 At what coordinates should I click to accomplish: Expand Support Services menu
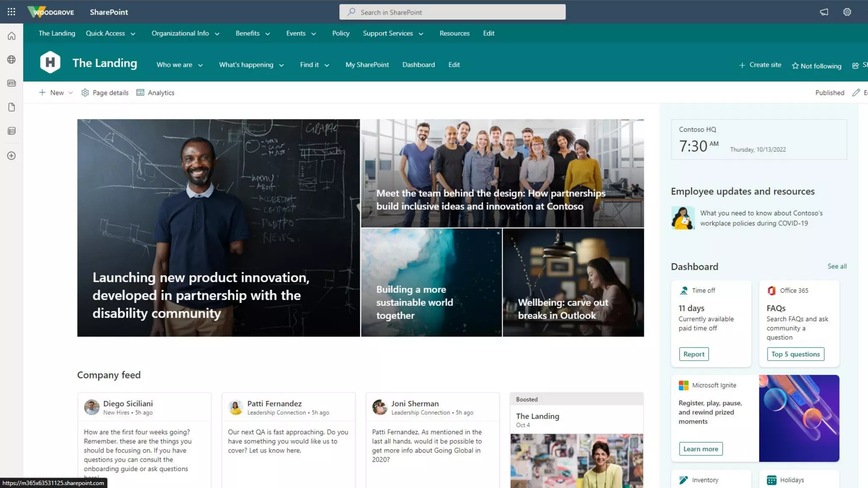coord(392,33)
